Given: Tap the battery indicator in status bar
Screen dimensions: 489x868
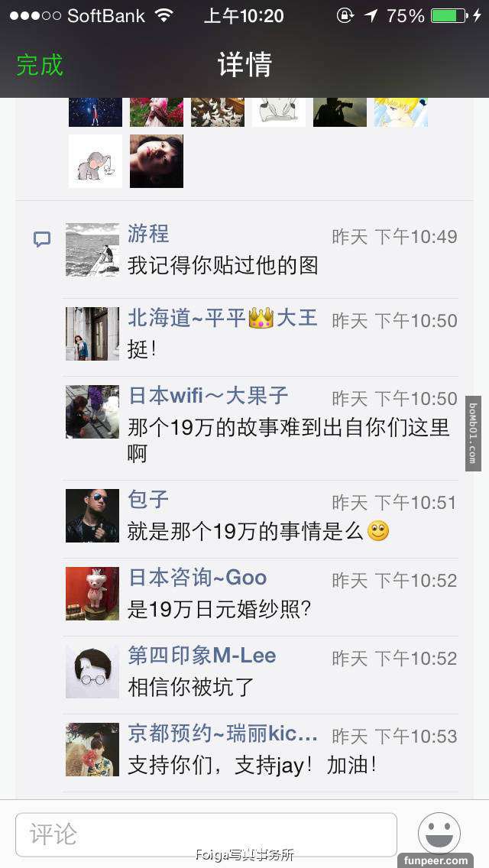Looking at the screenshot, I should pos(449,15).
